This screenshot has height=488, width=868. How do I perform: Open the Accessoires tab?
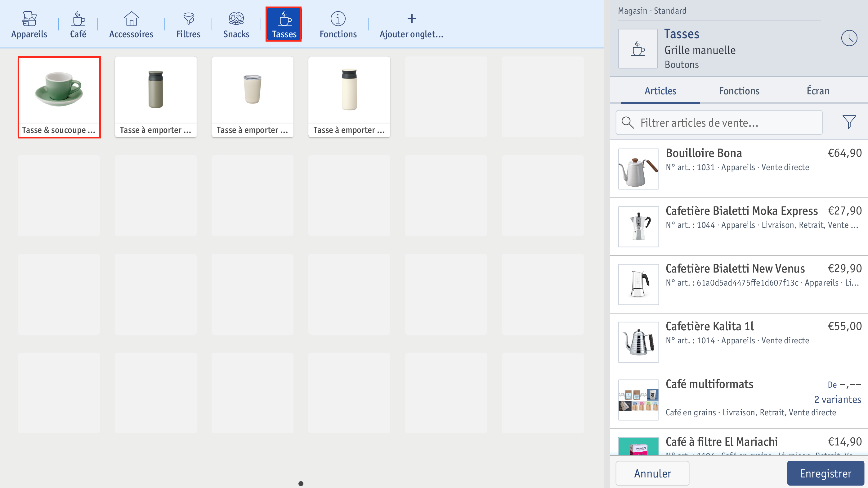[131, 25]
